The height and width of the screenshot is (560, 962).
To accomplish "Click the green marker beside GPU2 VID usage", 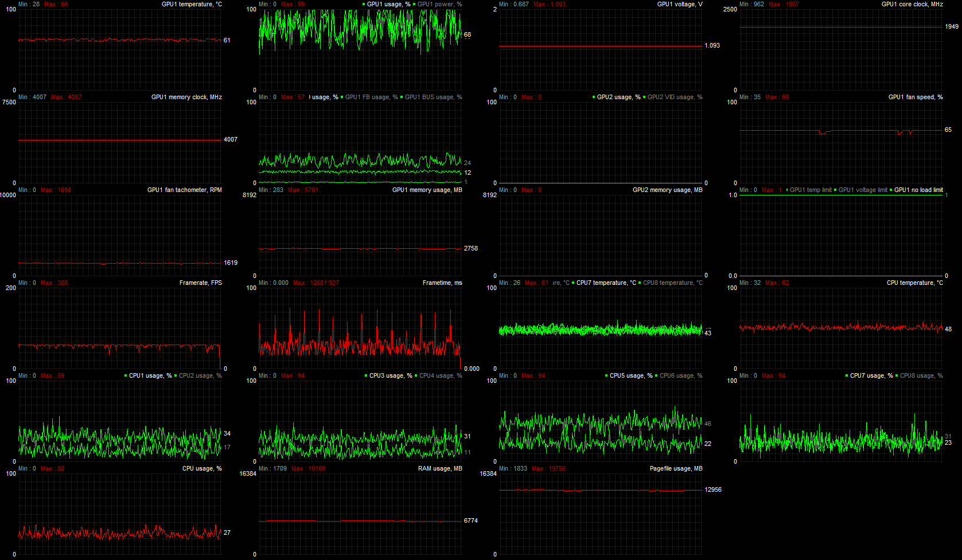I will point(644,97).
